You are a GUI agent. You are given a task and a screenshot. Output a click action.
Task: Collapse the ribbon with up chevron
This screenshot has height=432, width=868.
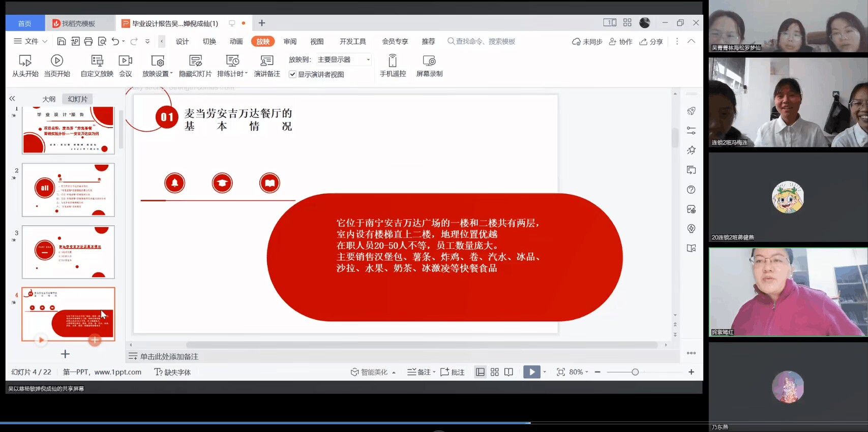click(691, 41)
